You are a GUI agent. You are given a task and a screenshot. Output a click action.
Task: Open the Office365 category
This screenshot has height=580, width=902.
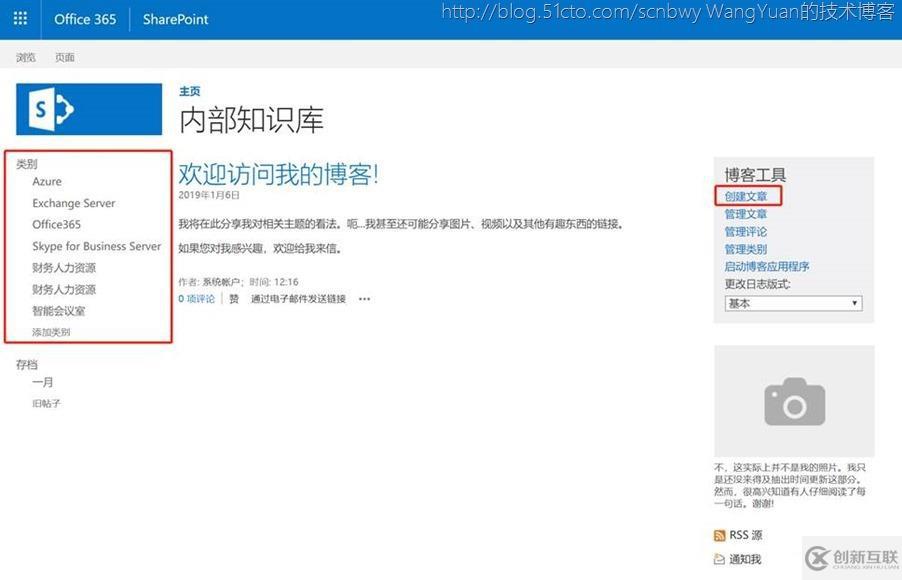tap(56, 224)
